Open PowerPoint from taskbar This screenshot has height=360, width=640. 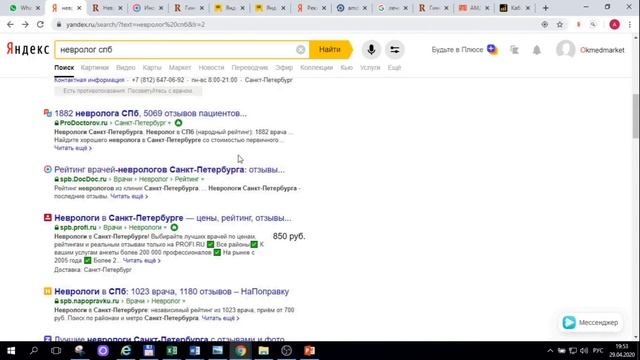click(309, 351)
